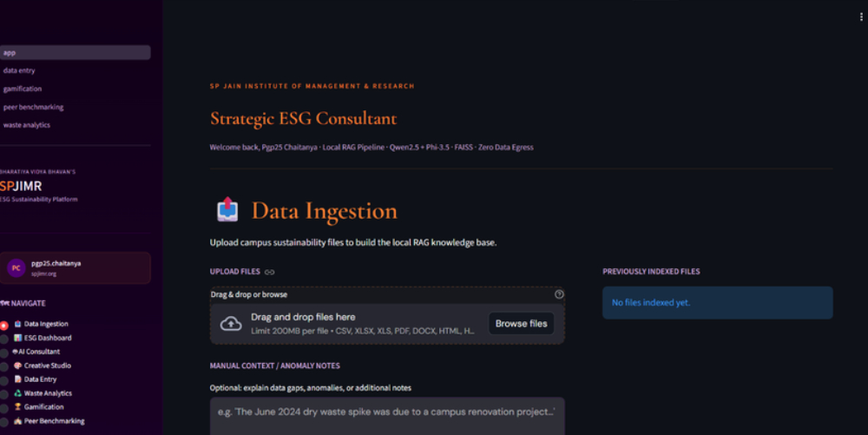Image resolution: width=868 pixels, height=435 pixels.
Task: Click the Waste Analytics recycle icon
Action: (x=17, y=393)
